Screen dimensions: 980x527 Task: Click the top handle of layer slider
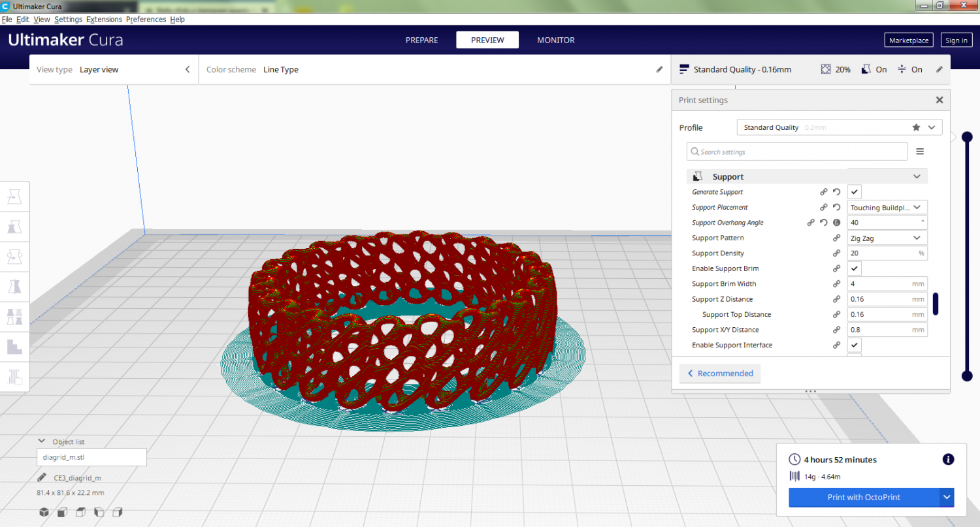(x=968, y=136)
